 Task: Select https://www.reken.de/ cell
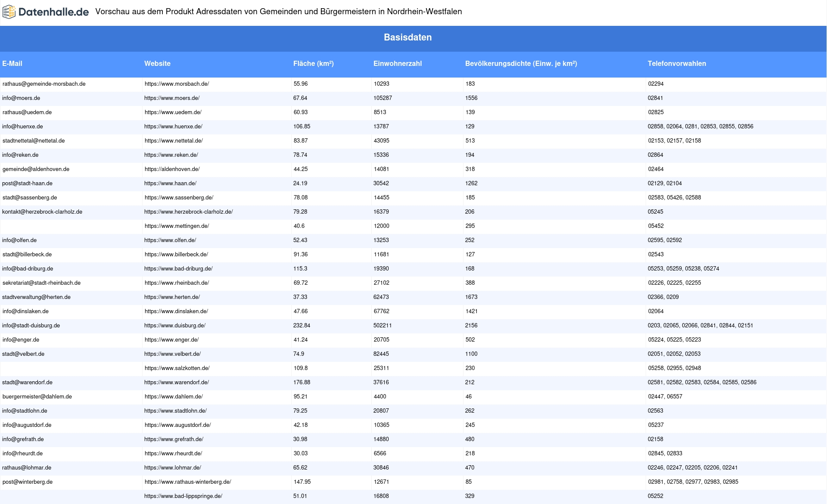171,155
